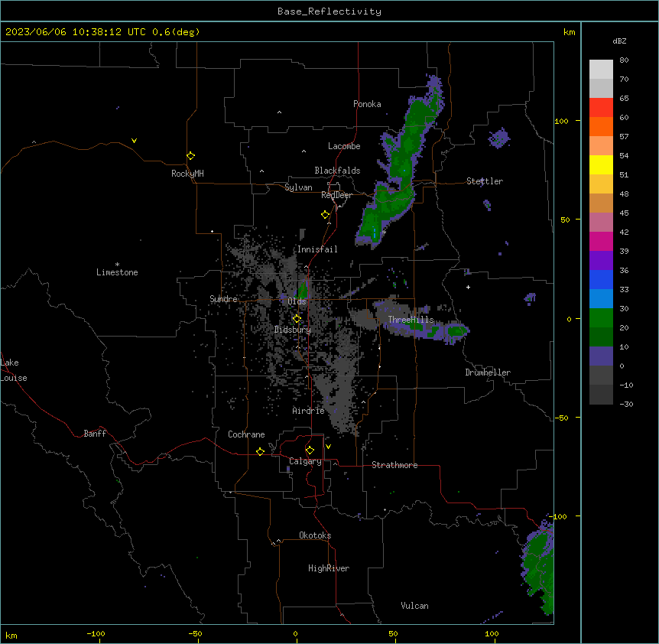
Task: Click the Calgary city label
Action: tap(305, 461)
